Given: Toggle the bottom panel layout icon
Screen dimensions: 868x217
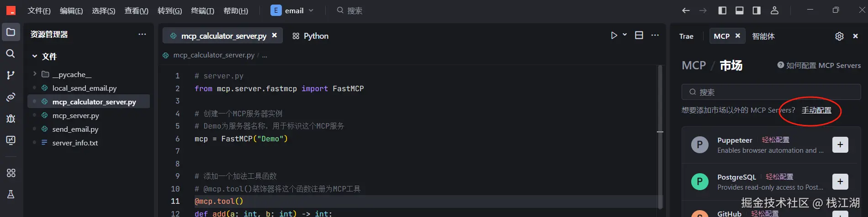Looking at the screenshot, I should (x=739, y=10).
